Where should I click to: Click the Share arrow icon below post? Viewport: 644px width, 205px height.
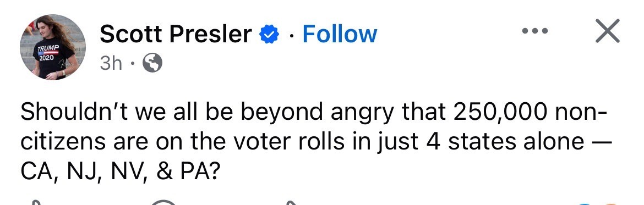[291, 203]
